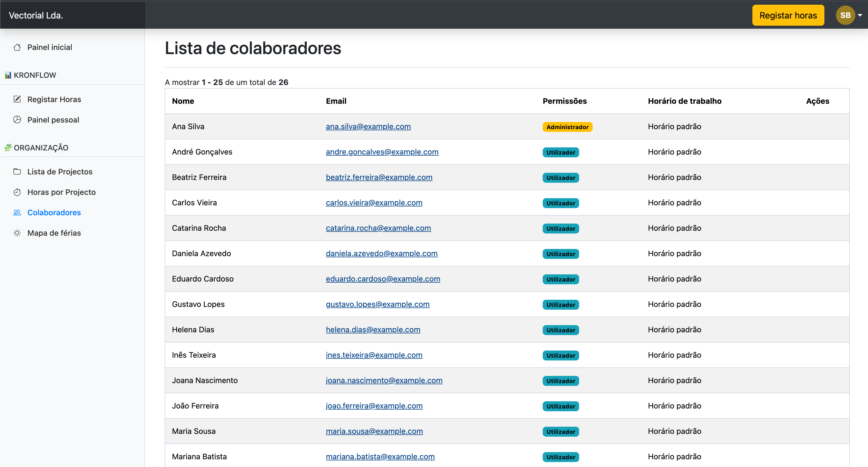Open Painel pessoal via pie chart icon
868x467 pixels.
pyautogui.click(x=18, y=119)
